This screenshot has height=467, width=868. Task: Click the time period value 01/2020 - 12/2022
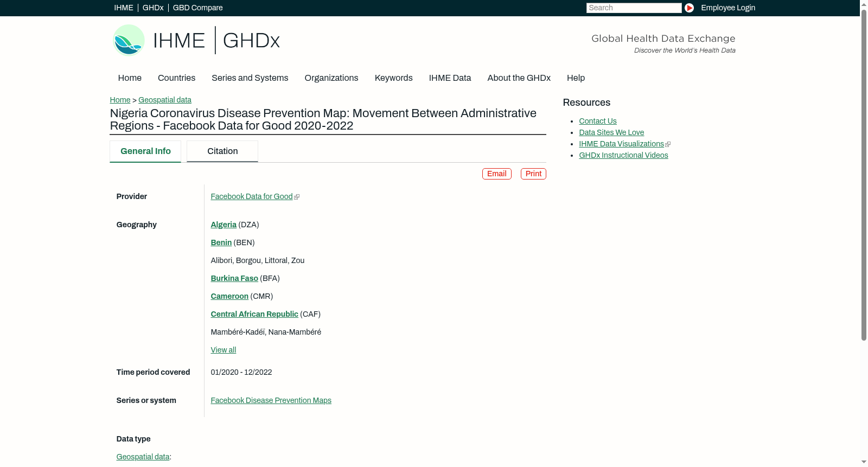click(241, 372)
